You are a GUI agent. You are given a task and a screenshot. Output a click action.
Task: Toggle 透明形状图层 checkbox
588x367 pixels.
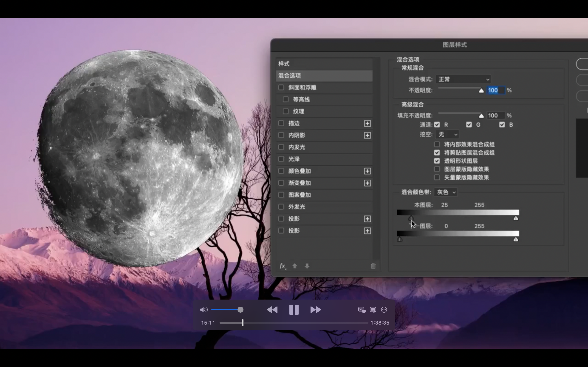[x=437, y=161]
